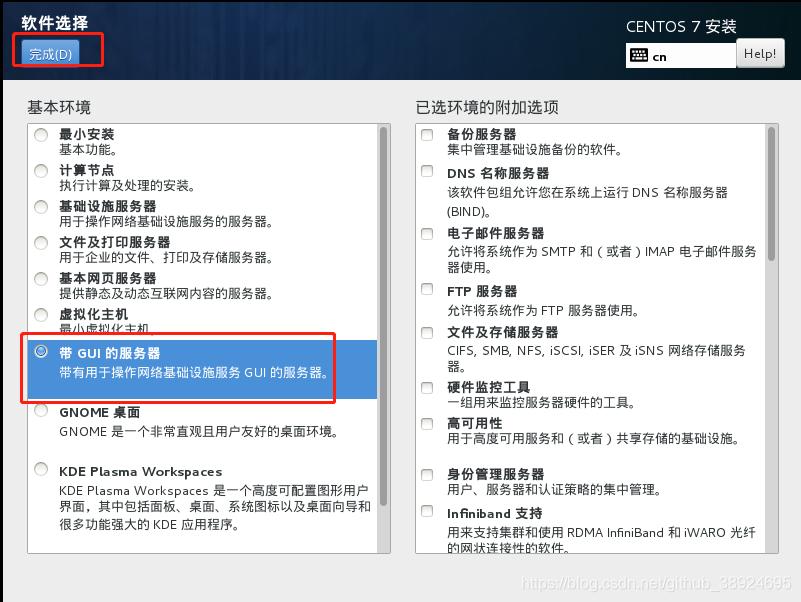Select the KDE Plasma Workspaces radio button
The height and width of the screenshot is (602, 801).
point(41,469)
